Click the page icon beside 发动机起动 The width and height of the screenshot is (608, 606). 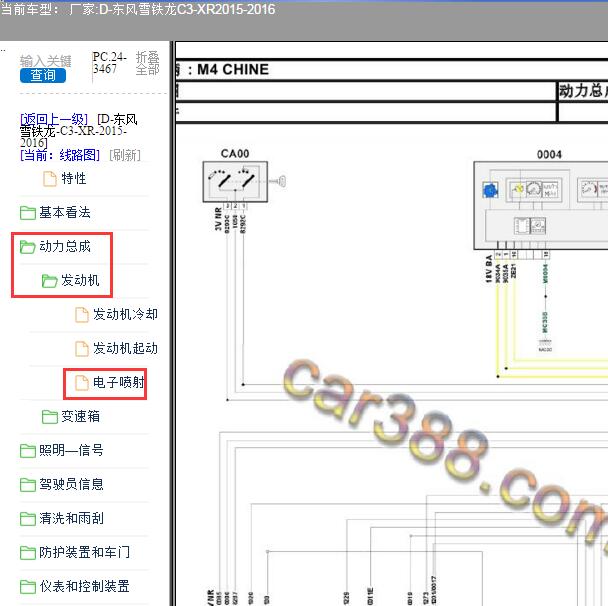point(81,349)
